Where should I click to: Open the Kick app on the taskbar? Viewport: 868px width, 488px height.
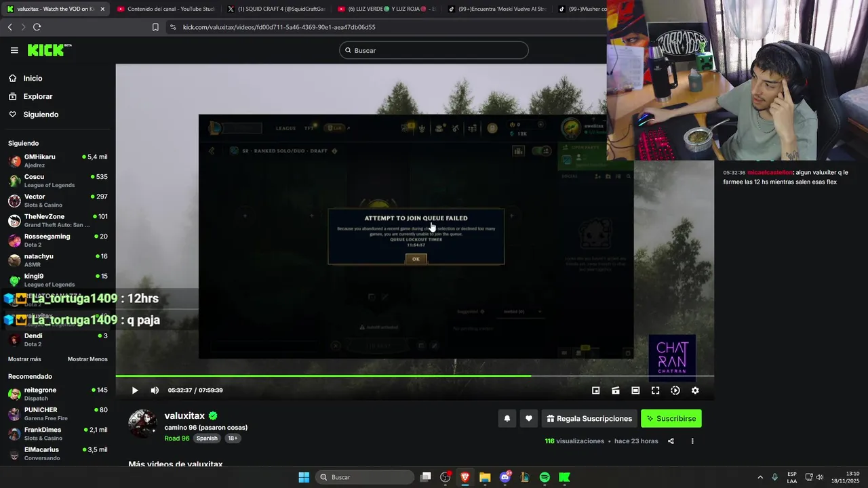click(x=564, y=477)
